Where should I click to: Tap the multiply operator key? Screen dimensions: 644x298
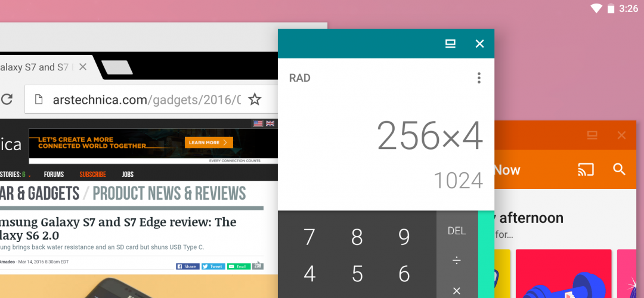tap(457, 291)
